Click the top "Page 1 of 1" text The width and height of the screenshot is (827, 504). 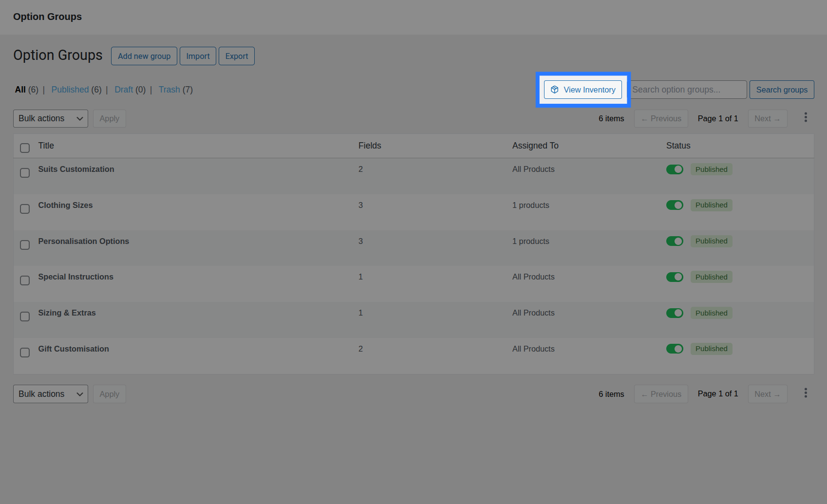717,118
